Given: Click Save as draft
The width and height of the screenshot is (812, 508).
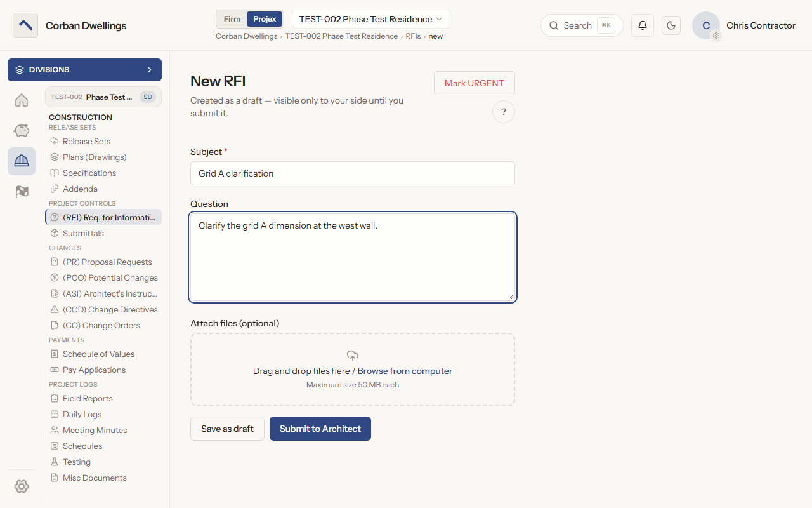Looking at the screenshot, I should 227,429.
